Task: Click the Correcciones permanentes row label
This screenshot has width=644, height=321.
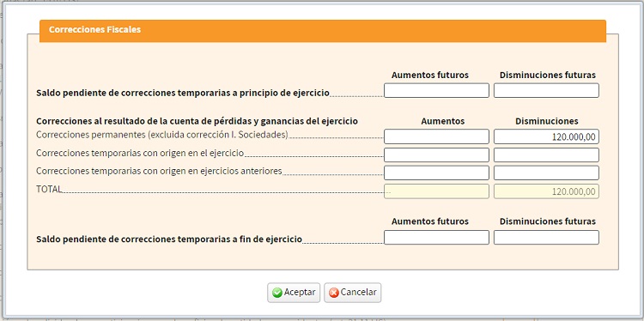Action: click(162, 135)
